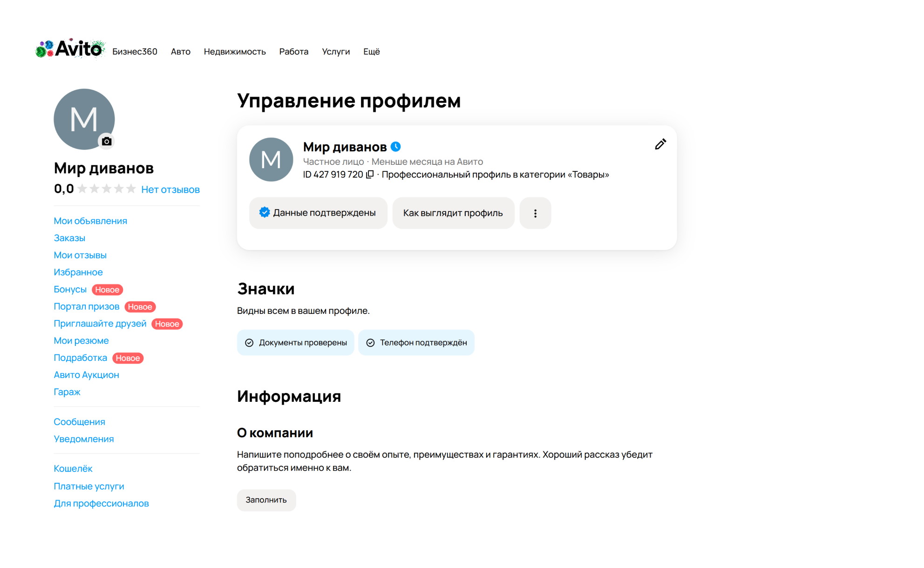Open the Ещё navigation menu
Screen dimensions: 924x568
click(x=371, y=52)
